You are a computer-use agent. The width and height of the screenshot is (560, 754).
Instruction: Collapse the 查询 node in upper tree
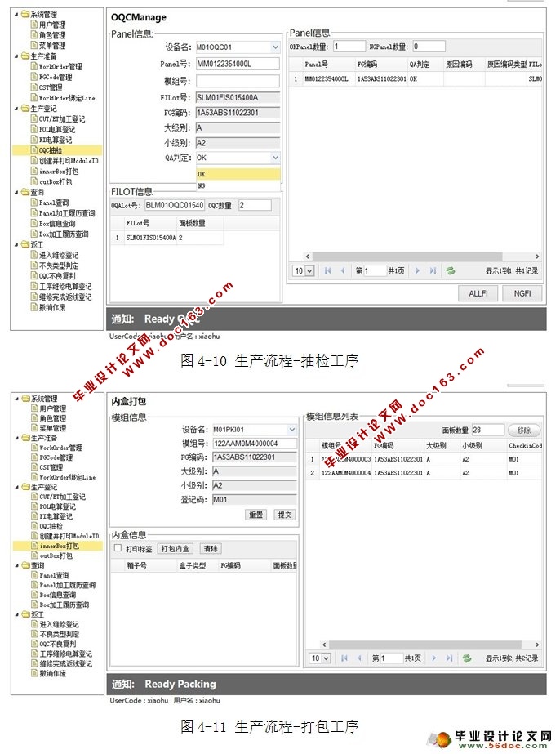click(x=16, y=192)
